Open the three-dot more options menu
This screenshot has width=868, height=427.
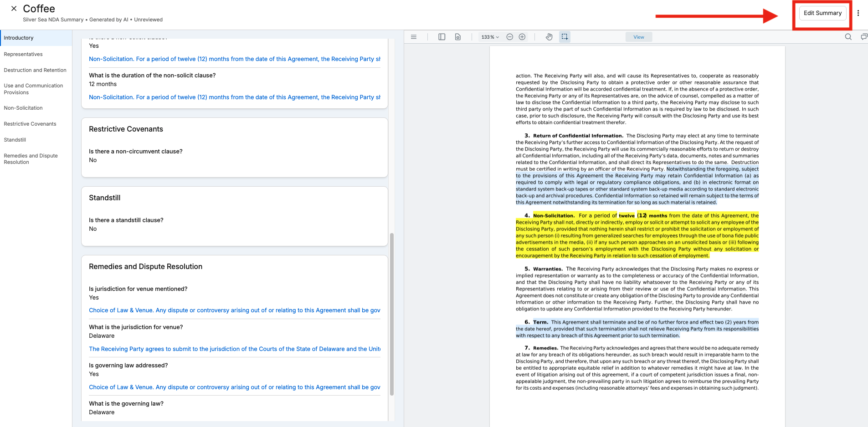(x=858, y=13)
